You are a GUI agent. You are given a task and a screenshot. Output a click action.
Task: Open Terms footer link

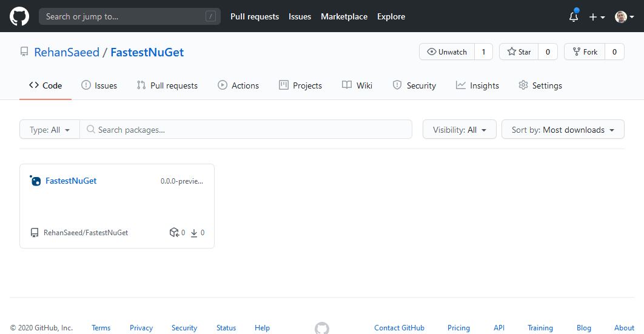click(x=101, y=328)
